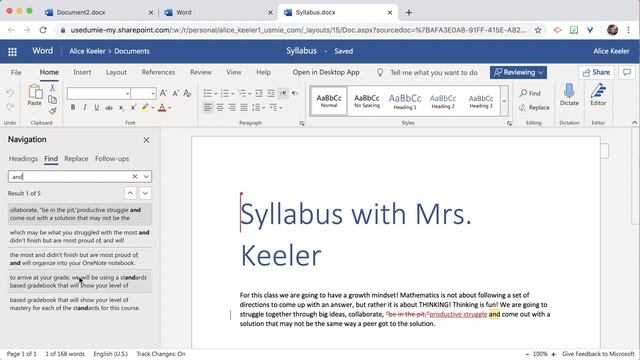
Task: Toggle superscript formatting
Action: click(x=133, y=108)
